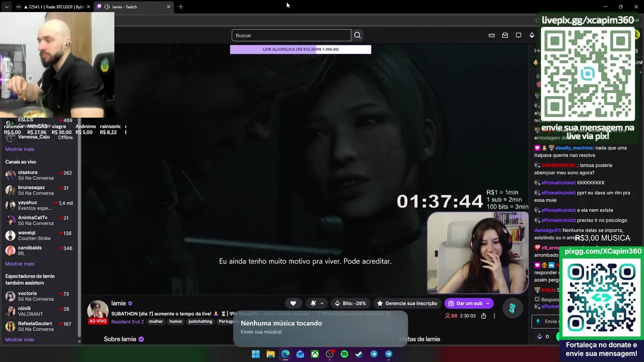
Task: Open the notifications inbox icon
Action: pyautogui.click(x=505, y=35)
